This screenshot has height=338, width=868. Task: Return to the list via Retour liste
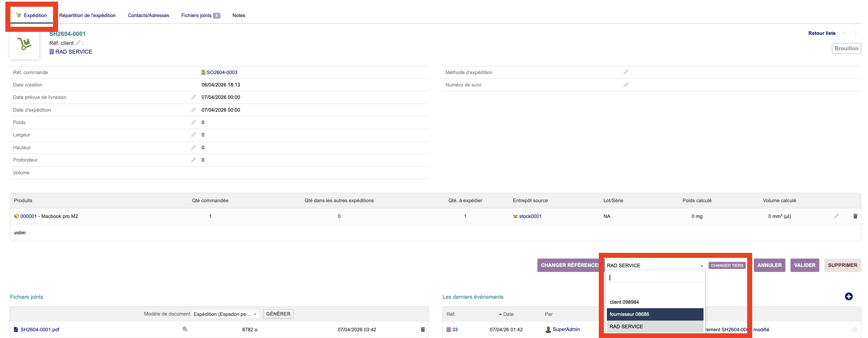pyautogui.click(x=822, y=33)
